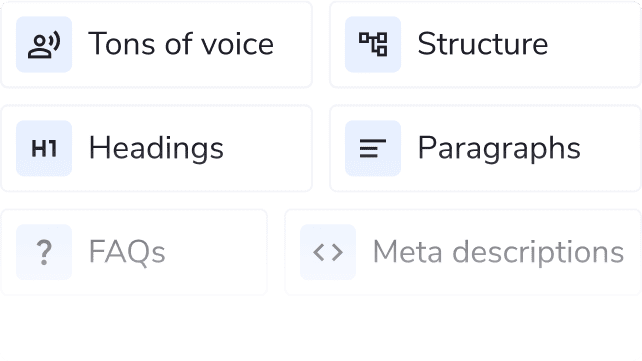The width and height of the screenshot is (642, 361).
Task: Click the aligned lines Paragraphs icon
Action: pyautogui.click(x=373, y=149)
